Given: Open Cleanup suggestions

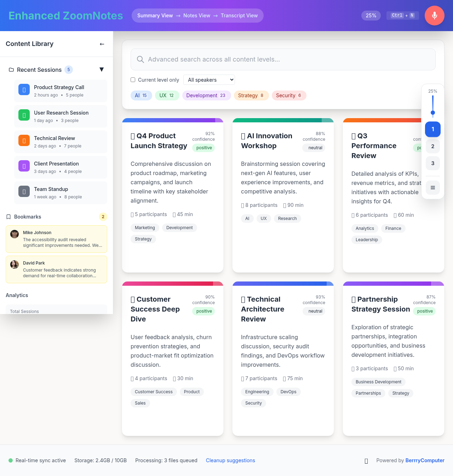Looking at the screenshot, I should point(230,460).
